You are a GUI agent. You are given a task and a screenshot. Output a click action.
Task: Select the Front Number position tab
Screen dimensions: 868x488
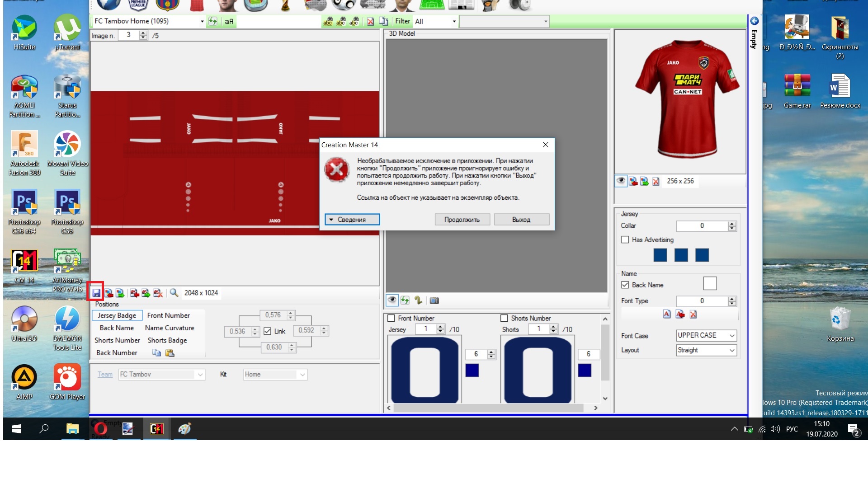168,315
